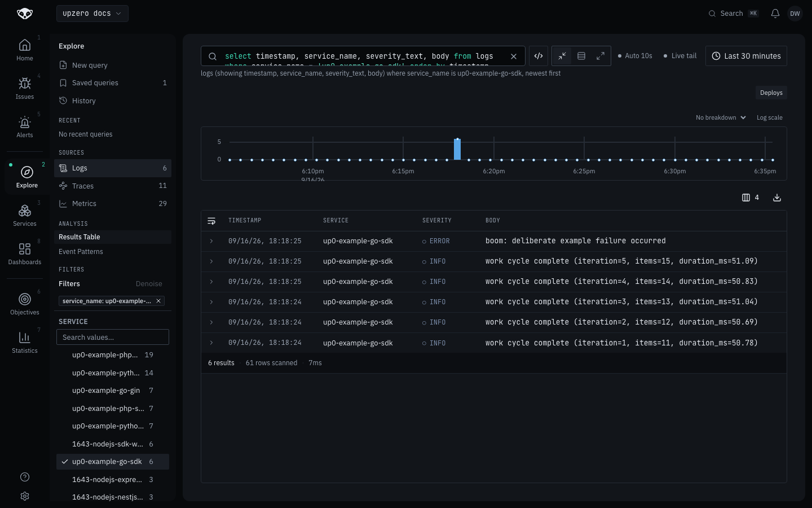812x508 pixels.
Task: Open the settings gear icon
Action: 25,496
